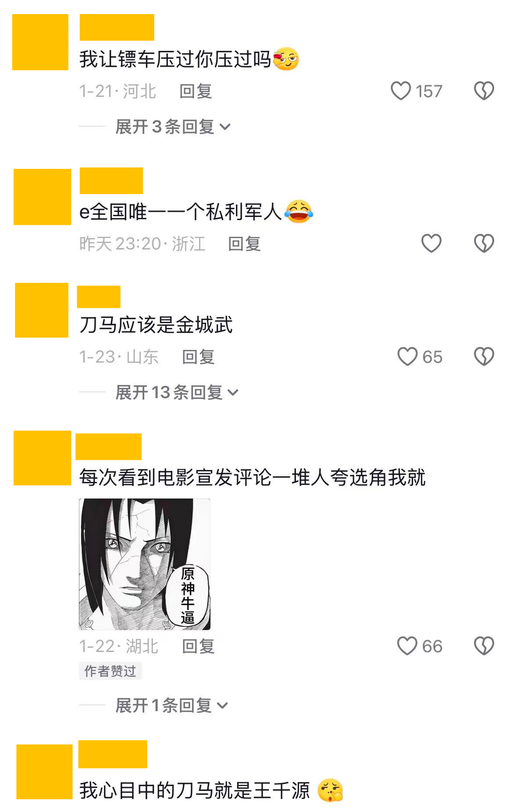Open avatar of 王千源 commenter
This screenshot has width=517, height=812.
(x=44, y=772)
